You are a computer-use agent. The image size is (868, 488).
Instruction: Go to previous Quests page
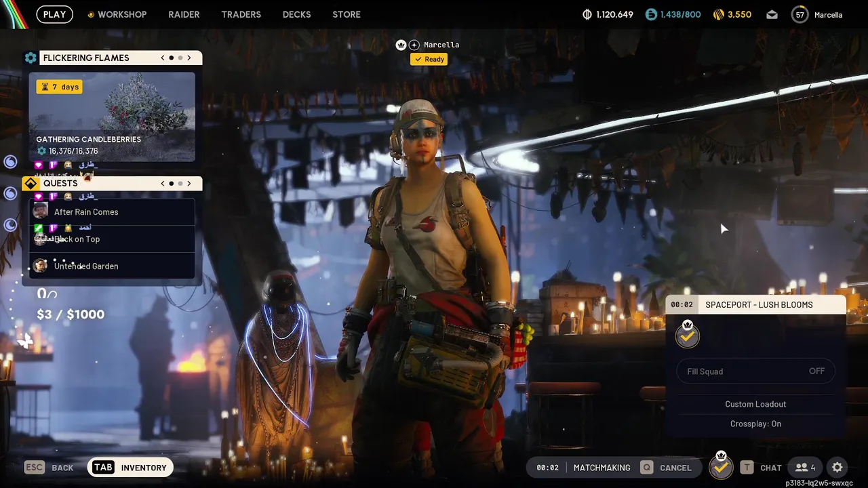[163, 183]
